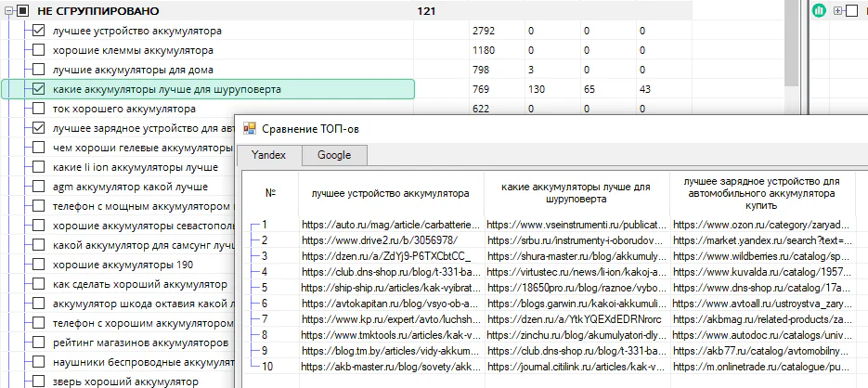Click the Сравнение ТОП-ов window icon
The width and height of the screenshot is (868, 388).
(x=251, y=128)
